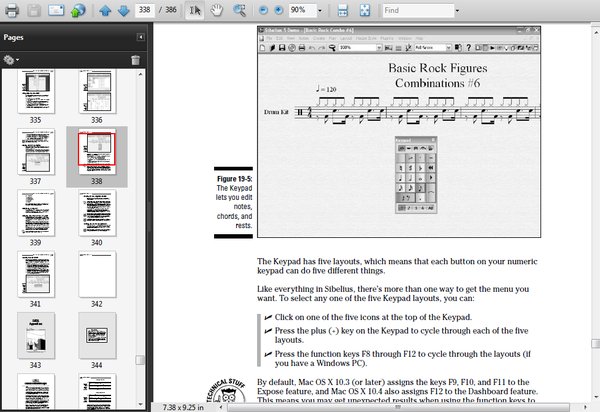Select page 336 thumbnail
The width and height of the screenshot is (600, 412).
tap(97, 91)
